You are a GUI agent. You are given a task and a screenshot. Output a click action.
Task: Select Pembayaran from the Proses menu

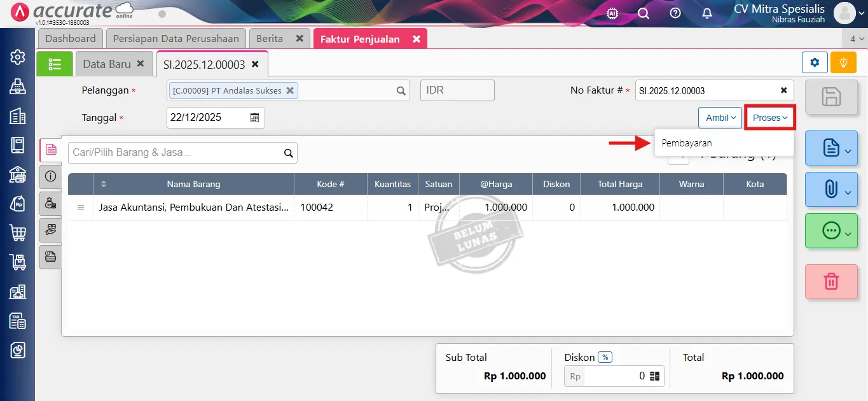click(687, 143)
